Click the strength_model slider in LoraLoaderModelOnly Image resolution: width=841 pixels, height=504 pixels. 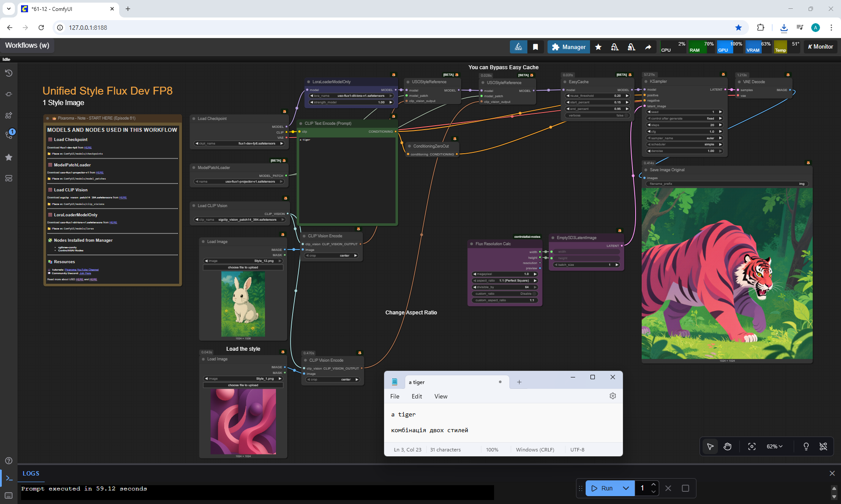(351, 102)
